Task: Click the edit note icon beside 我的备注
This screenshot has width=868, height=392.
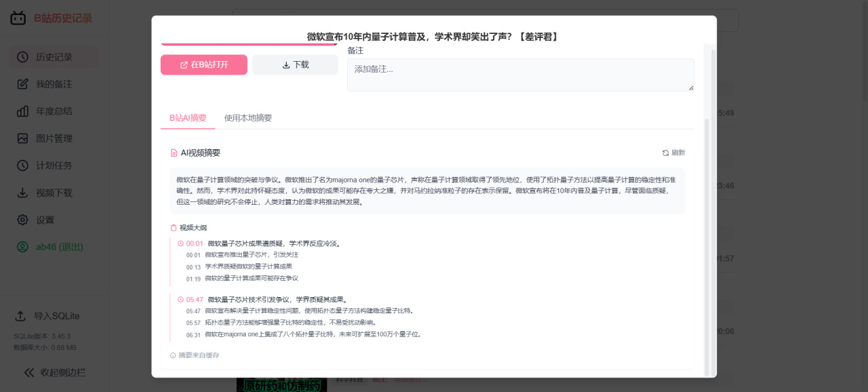Action: [x=22, y=84]
